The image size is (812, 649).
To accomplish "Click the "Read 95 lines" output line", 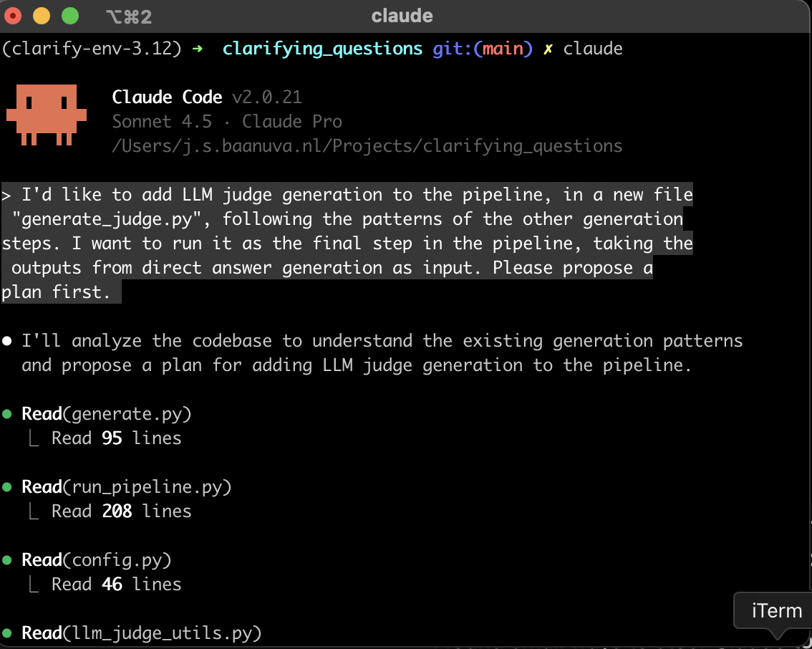I will (116, 438).
